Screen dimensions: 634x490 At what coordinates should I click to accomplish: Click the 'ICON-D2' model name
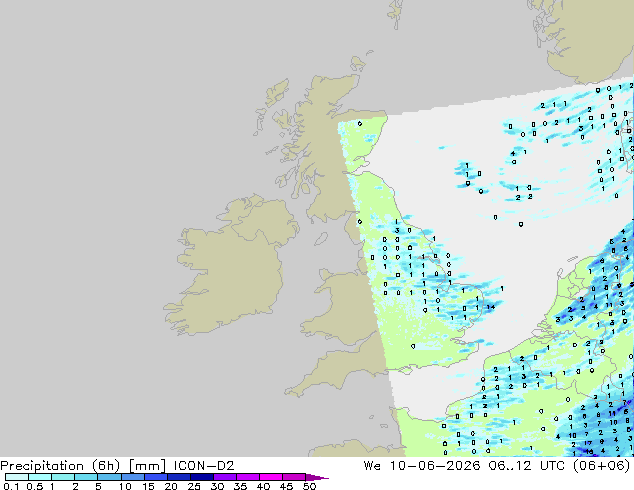tap(204, 465)
